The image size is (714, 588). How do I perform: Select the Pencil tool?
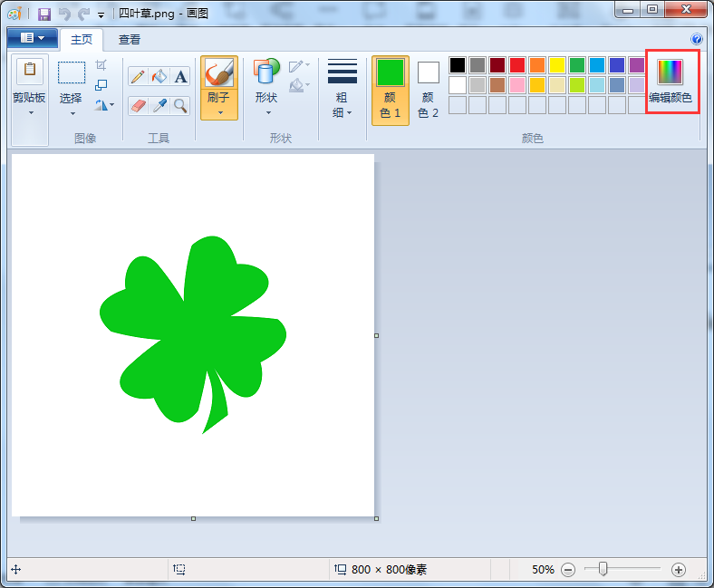click(x=138, y=76)
